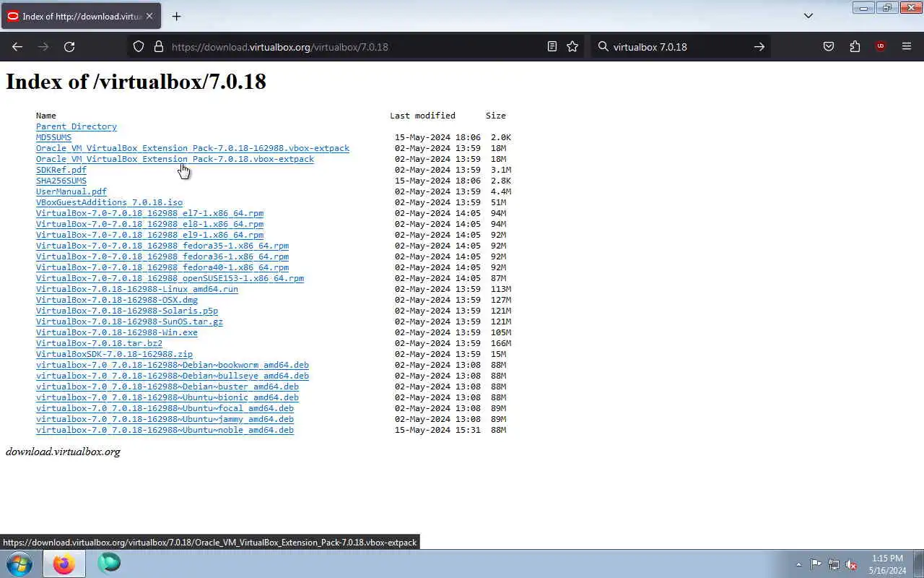Download the Ubuntu bionic amd64 deb
This screenshot has width=924, height=578.
click(x=167, y=397)
